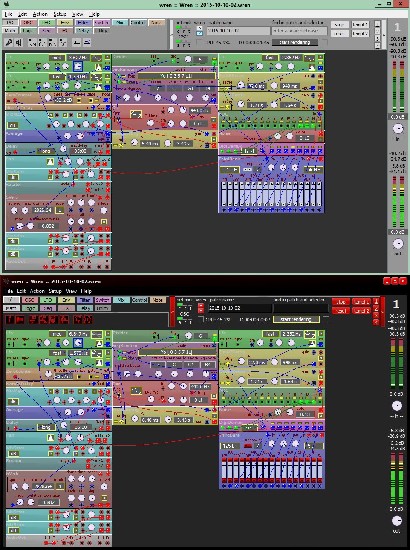Click 'start rendering' in the lower dark window

coord(296,319)
